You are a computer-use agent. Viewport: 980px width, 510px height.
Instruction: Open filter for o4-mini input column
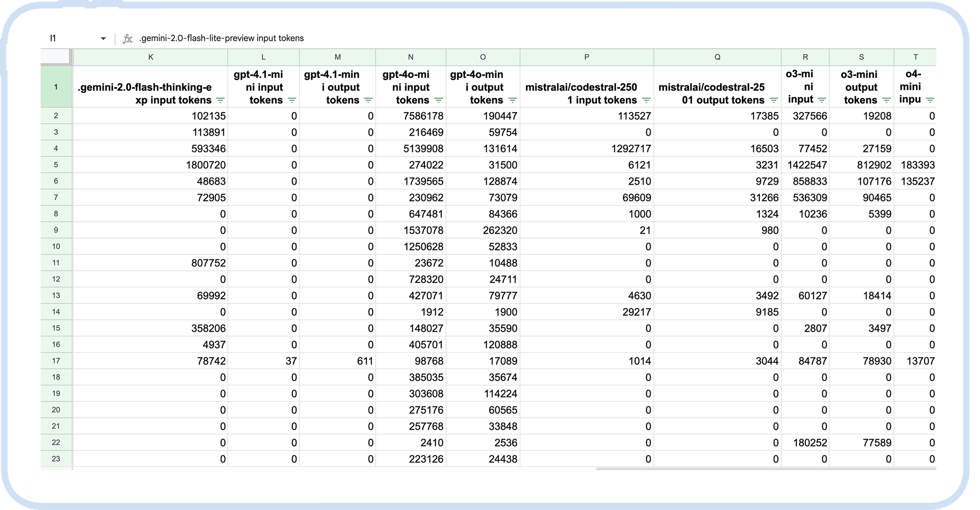[x=930, y=100]
